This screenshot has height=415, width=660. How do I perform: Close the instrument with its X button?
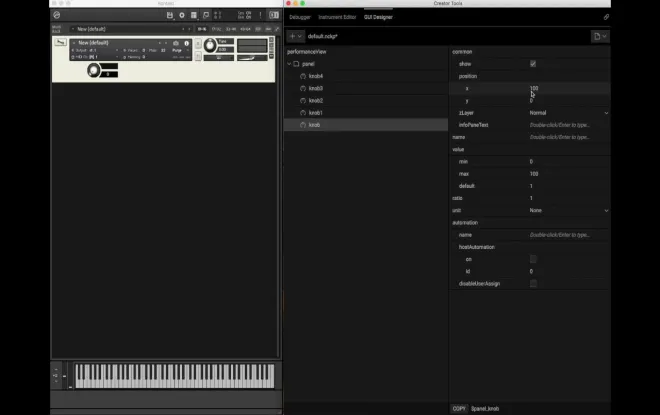pyautogui.click(x=271, y=40)
